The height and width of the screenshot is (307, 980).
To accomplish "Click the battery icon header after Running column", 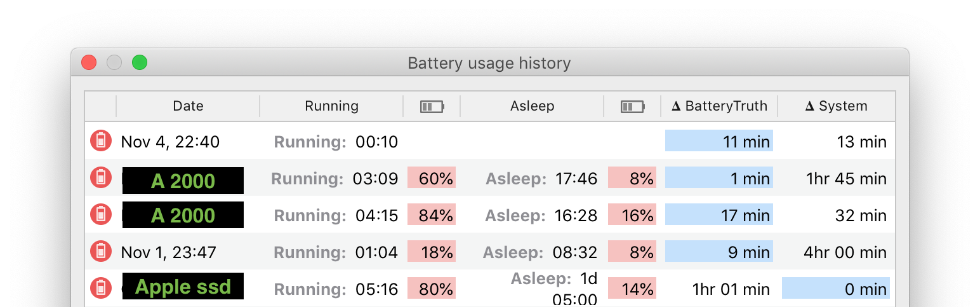I will point(432,106).
